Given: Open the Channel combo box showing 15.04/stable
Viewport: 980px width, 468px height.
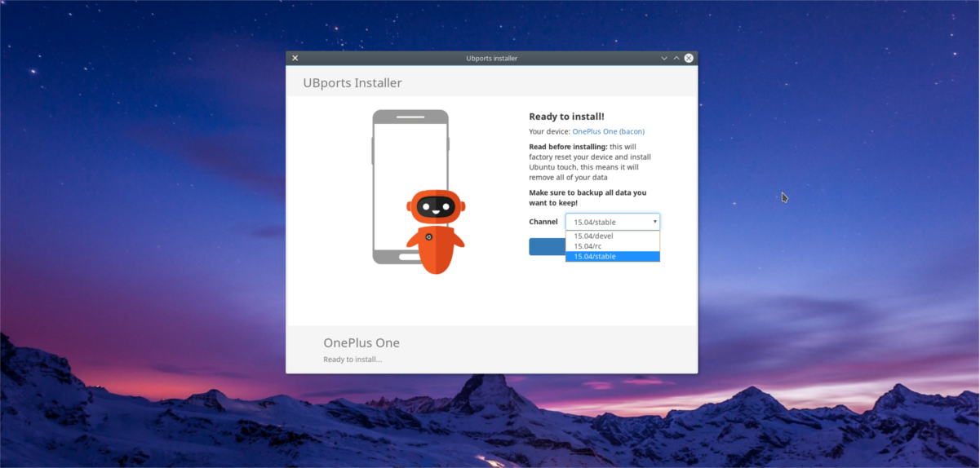Looking at the screenshot, I should pos(613,222).
